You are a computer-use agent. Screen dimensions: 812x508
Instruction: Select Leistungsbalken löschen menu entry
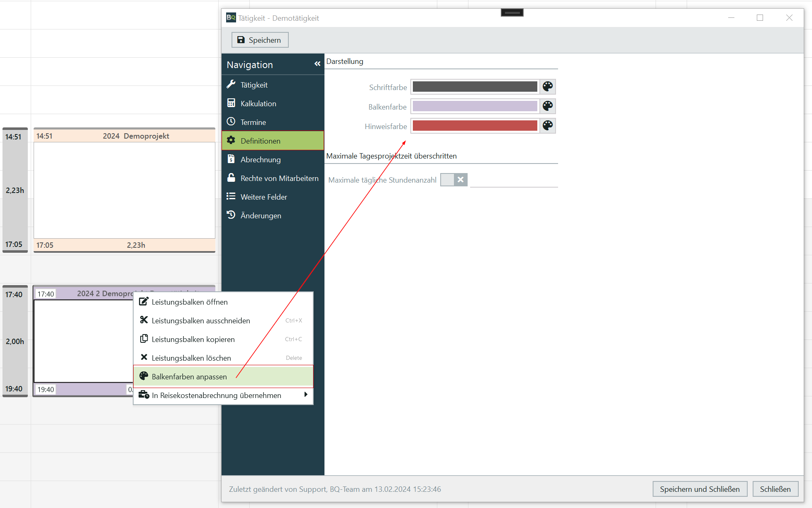pyautogui.click(x=191, y=358)
